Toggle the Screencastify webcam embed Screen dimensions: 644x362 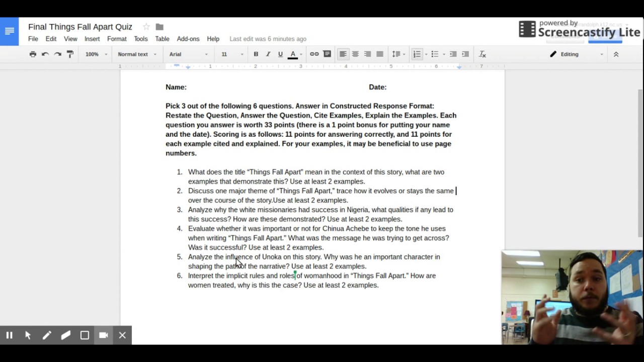click(x=104, y=335)
